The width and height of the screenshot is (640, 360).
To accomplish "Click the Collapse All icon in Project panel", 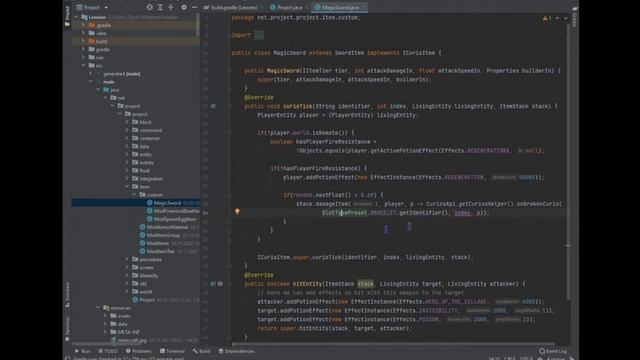I will [171, 7].
